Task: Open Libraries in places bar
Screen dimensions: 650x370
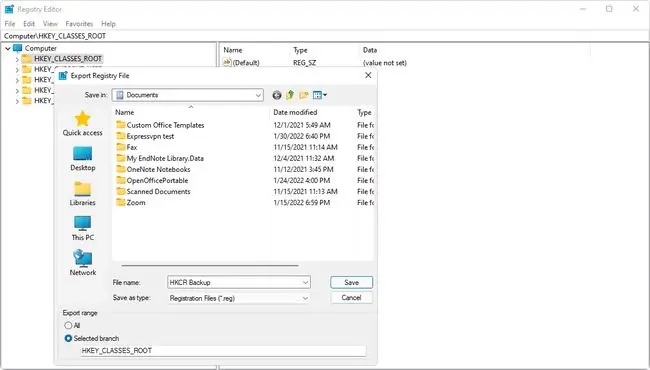Action: click(x=82, y=193)
